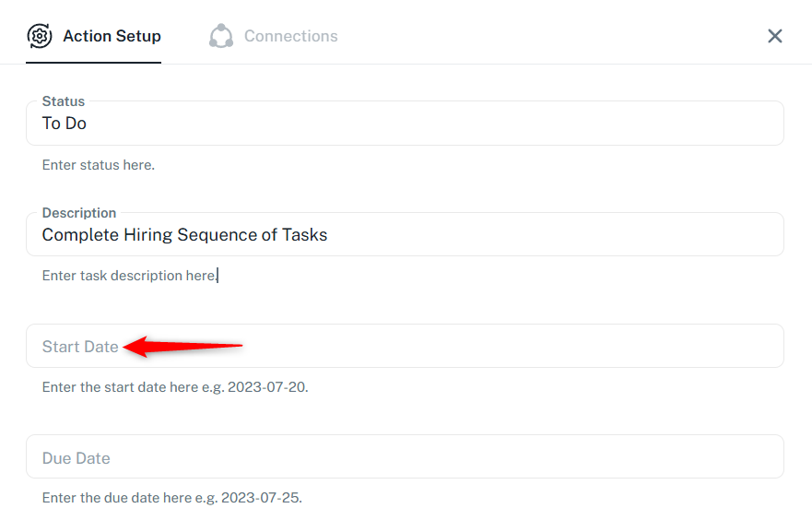Click empty right area of Description field
The image size is (812, 532).
click(599, 235)
